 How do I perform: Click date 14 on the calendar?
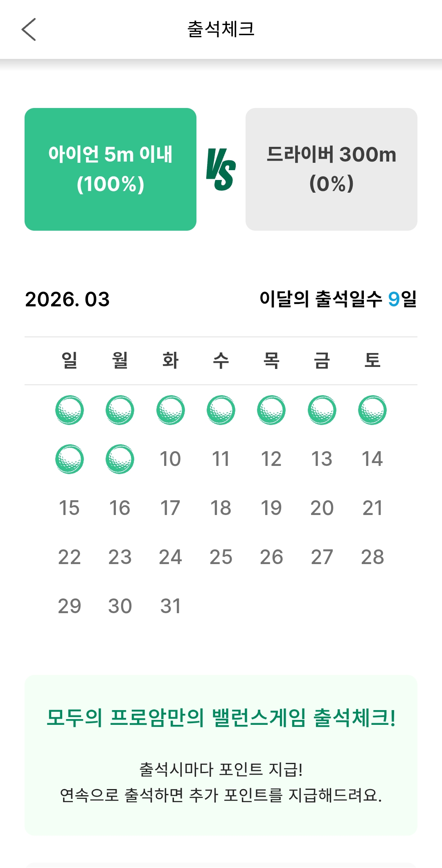[x=372, y=459]
